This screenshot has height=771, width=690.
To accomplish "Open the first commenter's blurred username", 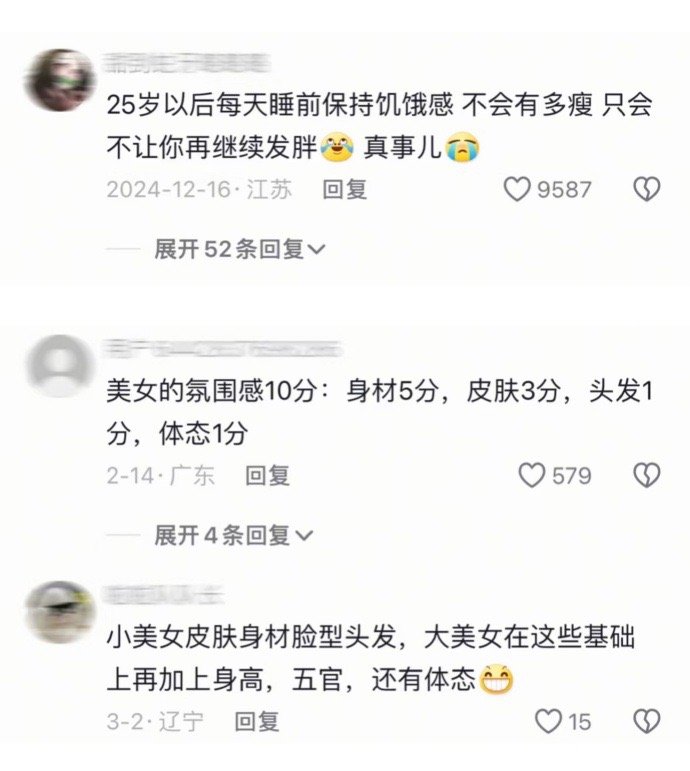I will pos(189,63).
